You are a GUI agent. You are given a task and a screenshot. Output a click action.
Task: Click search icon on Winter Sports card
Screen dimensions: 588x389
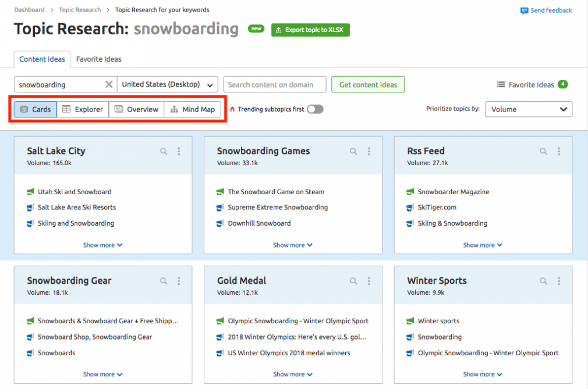tap(543, 281)
